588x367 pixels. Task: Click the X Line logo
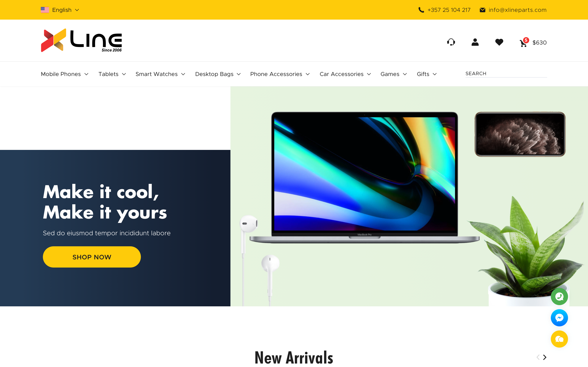(x=81, y=40)
